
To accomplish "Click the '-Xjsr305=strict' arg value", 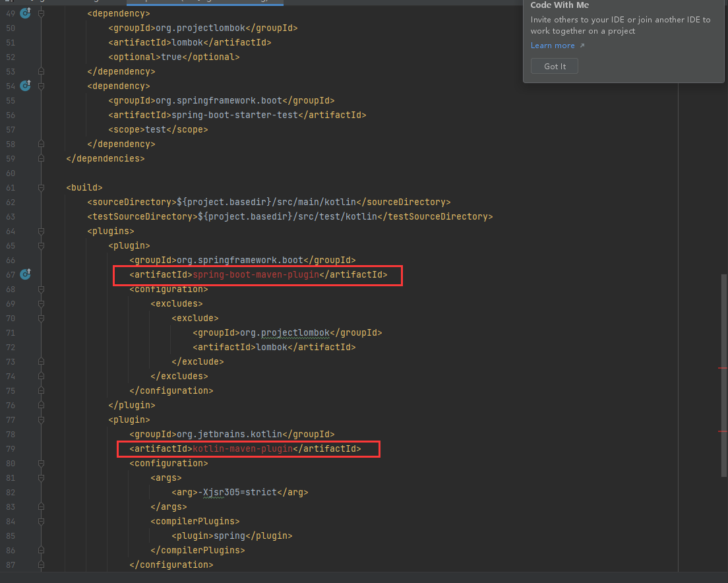I will tap(237, 492).
